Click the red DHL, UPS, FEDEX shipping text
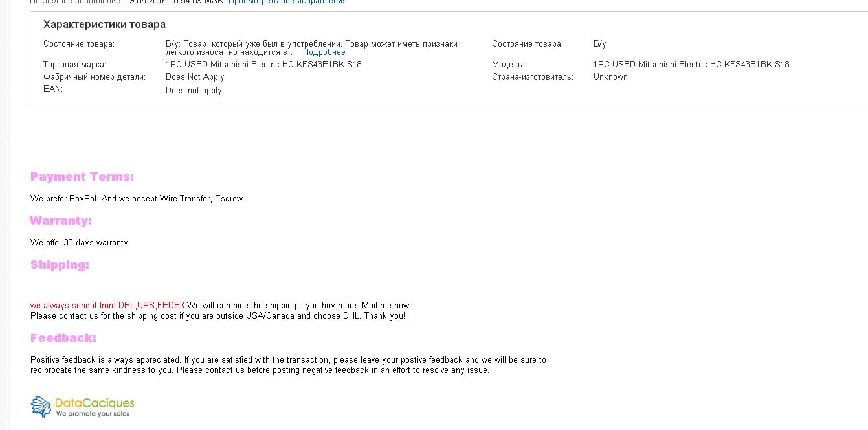 [x=108, y=306]
